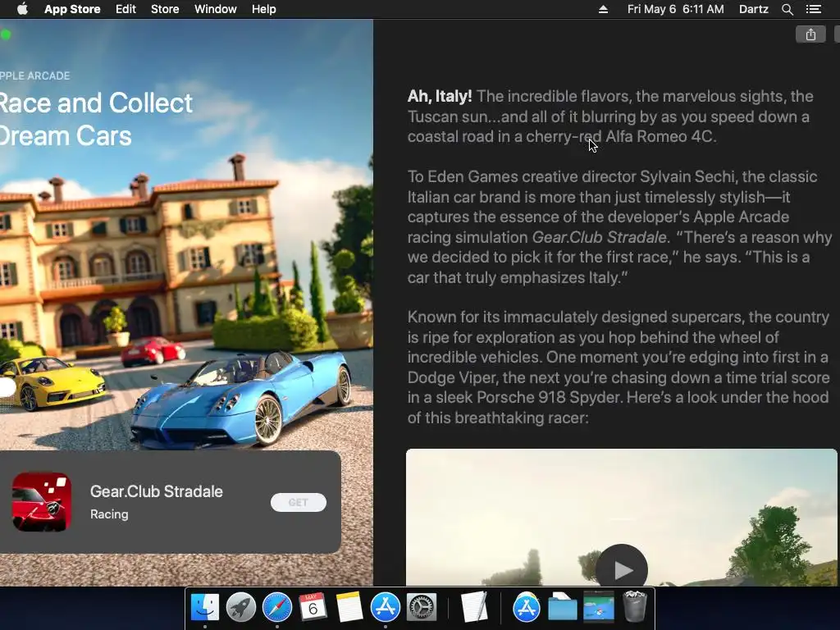Open the Trash in the Dock
The image size is (840, 630).
tap(635, 606)
